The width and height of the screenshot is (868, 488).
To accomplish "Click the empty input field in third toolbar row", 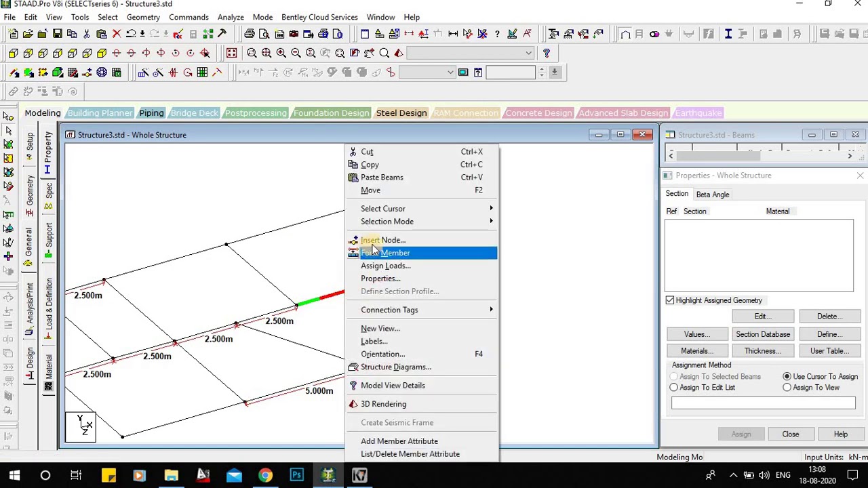I will pos(511,73).
